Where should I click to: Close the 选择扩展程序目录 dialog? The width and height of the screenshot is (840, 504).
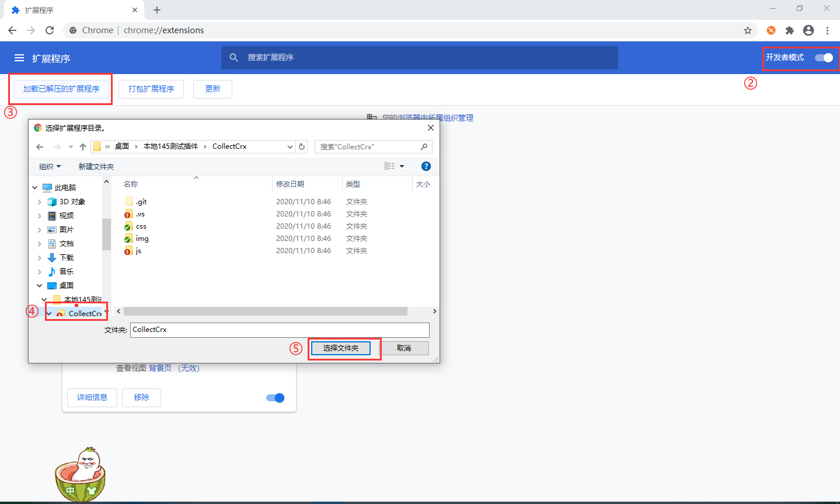[x=431, y=128]
